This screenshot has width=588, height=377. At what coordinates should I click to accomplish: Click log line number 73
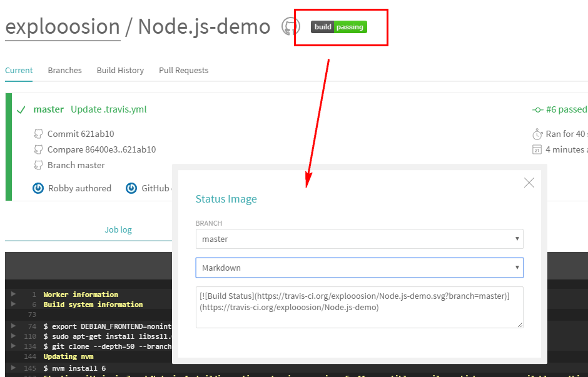coord(33,314)
